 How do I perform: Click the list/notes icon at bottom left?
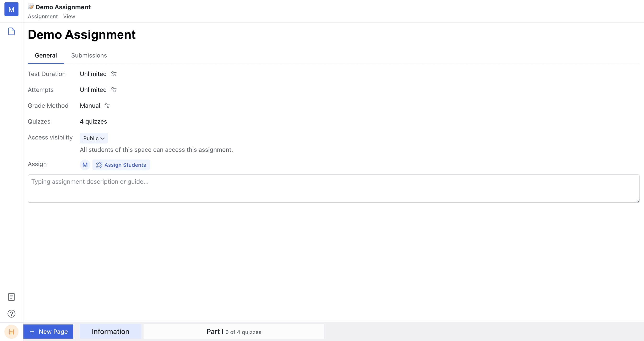pos(11,297)
